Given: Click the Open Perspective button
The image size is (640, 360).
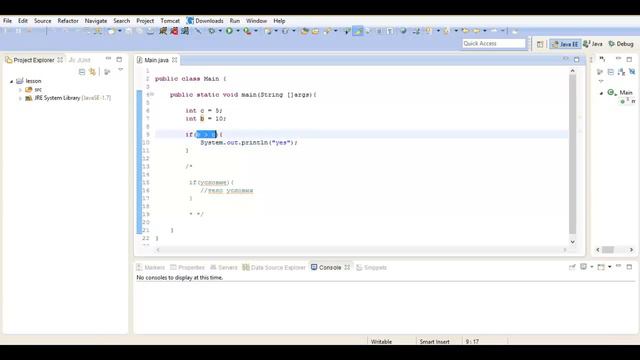Looking at the screenshot, I should coord(540,44).
